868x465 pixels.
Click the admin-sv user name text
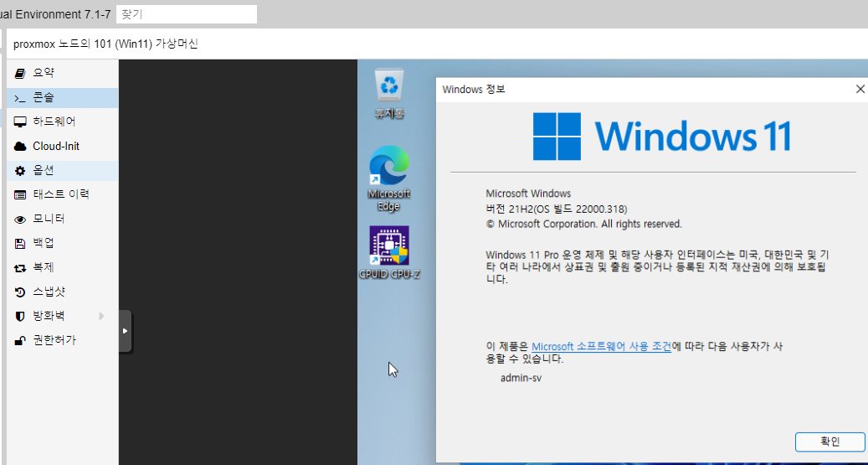pyautogui.click(x=521, y=378)
